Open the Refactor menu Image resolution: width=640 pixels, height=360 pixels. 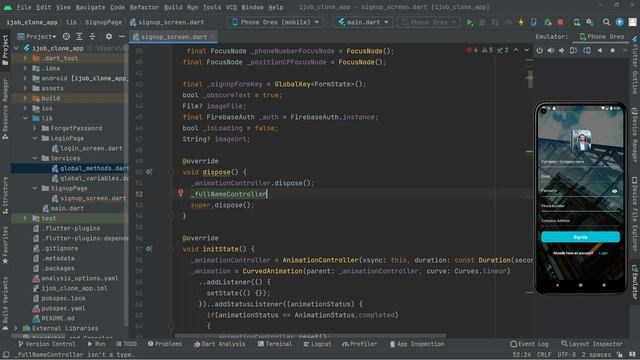[144, 7]
